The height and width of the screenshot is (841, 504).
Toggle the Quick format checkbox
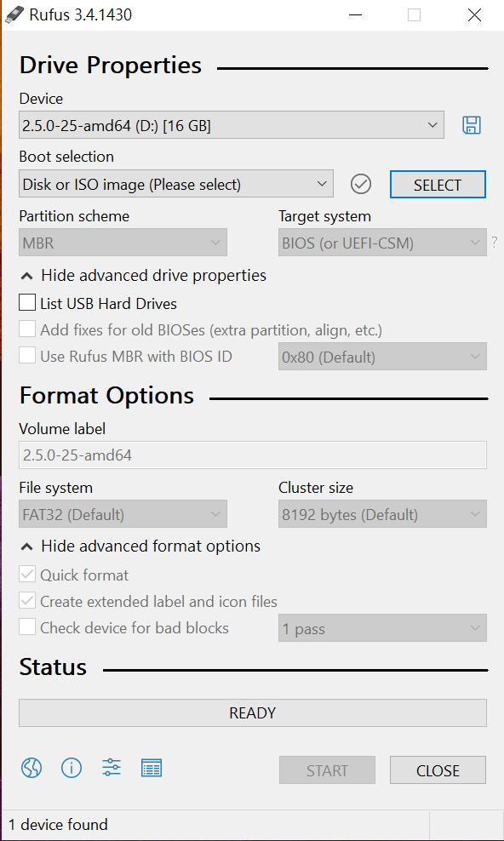click(27, 575)
